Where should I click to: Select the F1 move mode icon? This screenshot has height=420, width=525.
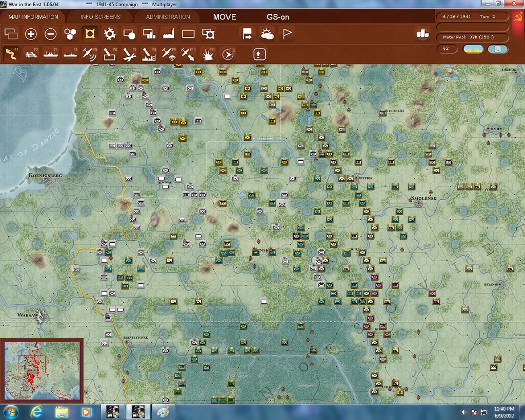(11, 54)
